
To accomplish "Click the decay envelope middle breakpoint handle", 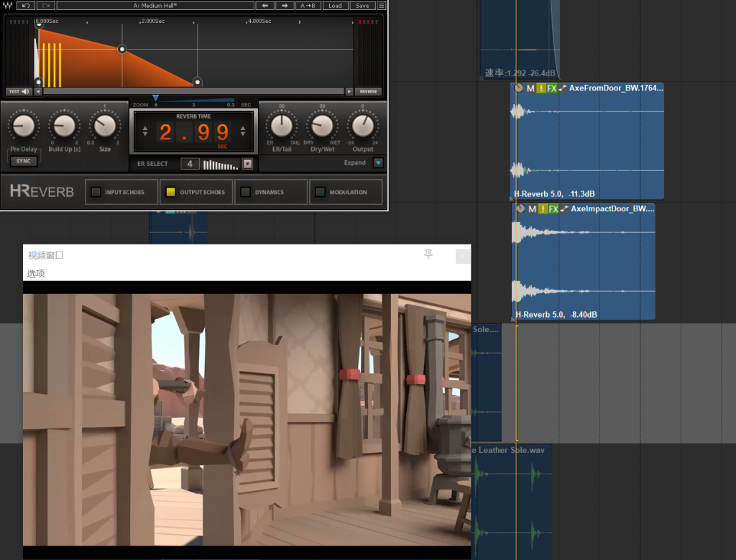I will click(x=122, y=49).
